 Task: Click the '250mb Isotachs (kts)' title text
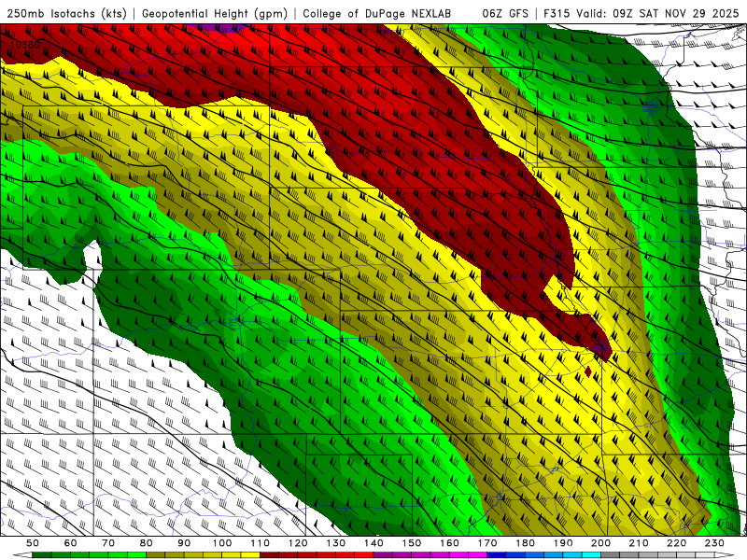point(66,13)
